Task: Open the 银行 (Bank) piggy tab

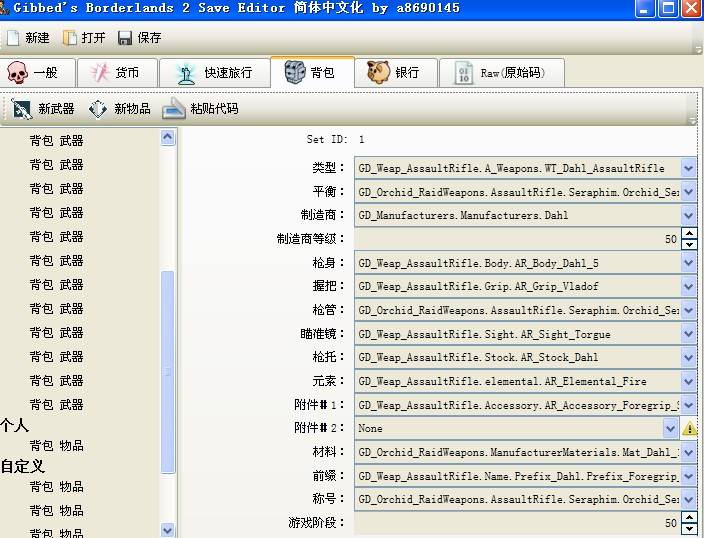Action: click(396, 72)
